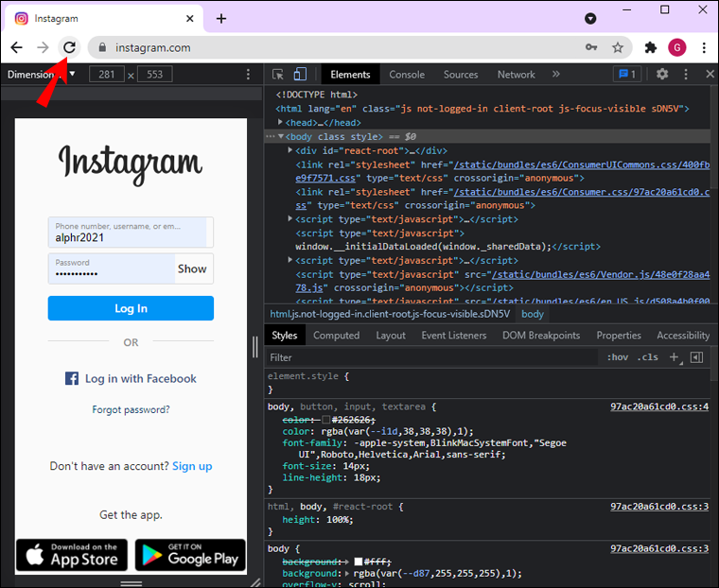
Task: Expand the script node below window._sharedData line
Action: pyautogui.click(x=289, y=260)
